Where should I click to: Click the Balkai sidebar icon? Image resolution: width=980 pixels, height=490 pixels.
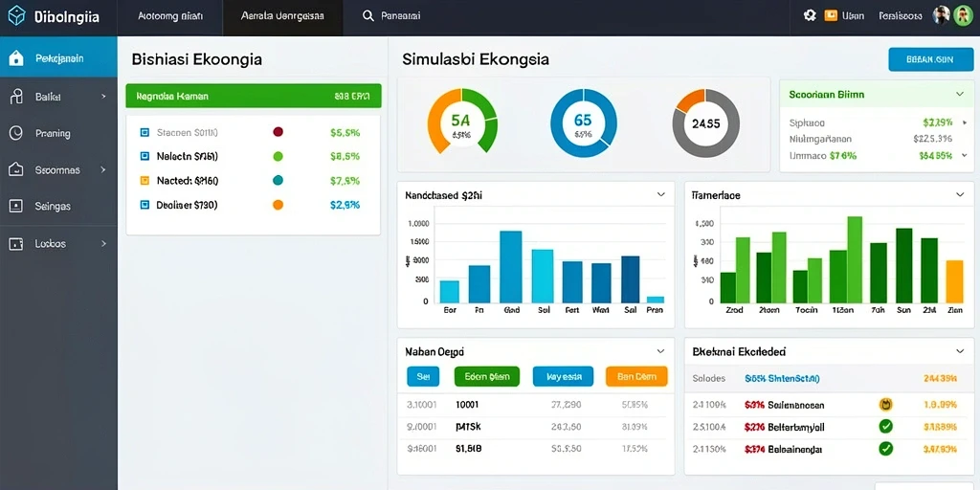tap(16, 97)
